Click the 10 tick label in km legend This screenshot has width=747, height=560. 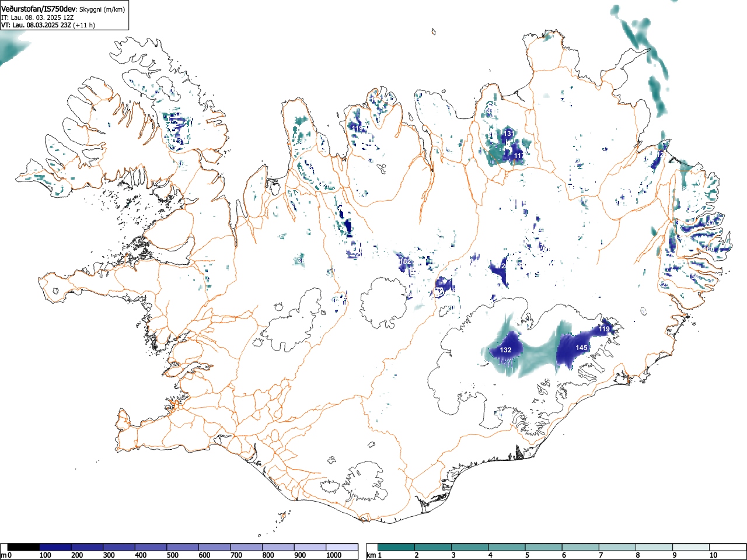click(x=713, y=555)
